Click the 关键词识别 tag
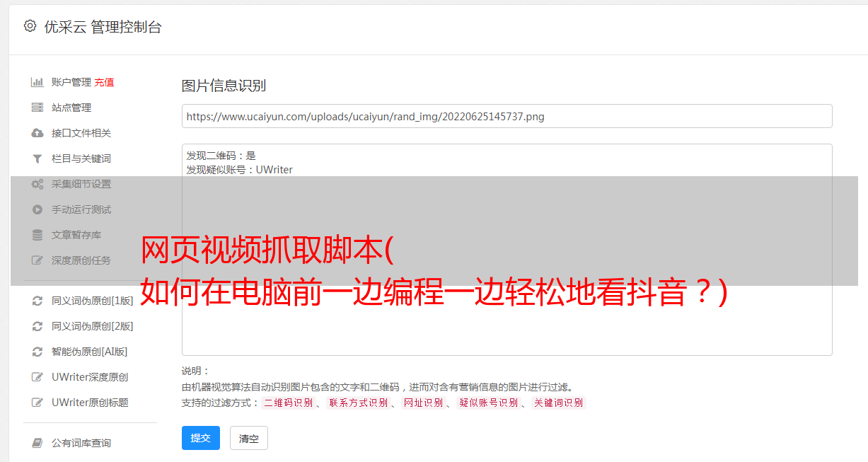Viewport: 868px width, 462px height. [559, 403]
